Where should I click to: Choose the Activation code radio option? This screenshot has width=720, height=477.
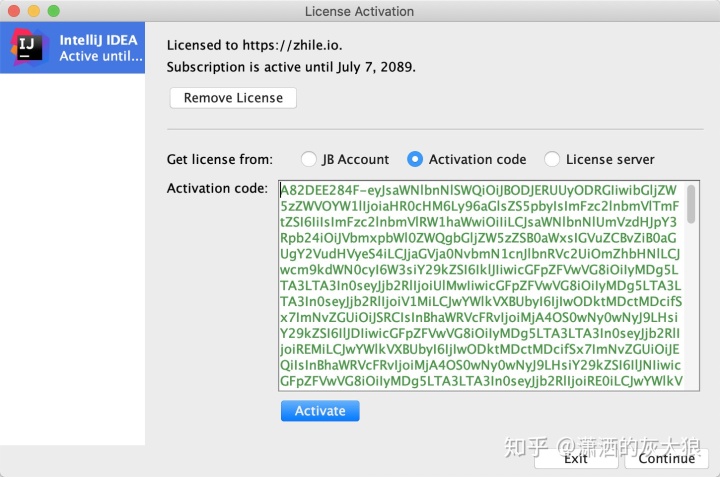[x=415, y=159]
